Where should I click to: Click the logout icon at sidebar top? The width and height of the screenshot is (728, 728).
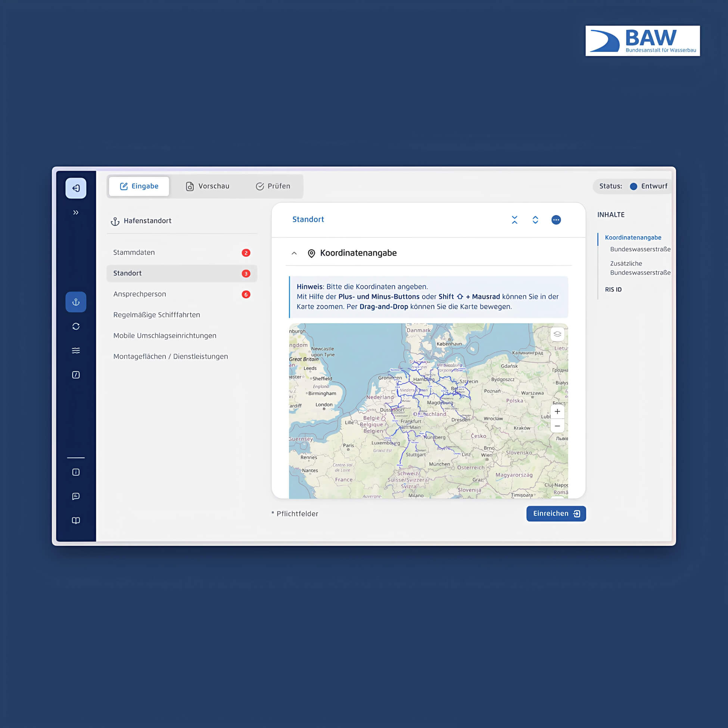pos(76,188)
